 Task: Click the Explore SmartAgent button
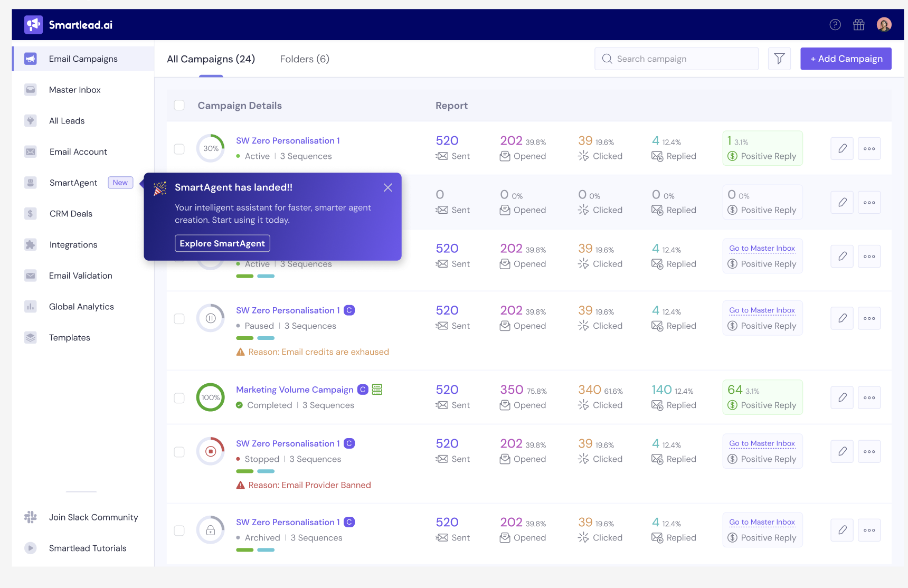click(222, 243)
